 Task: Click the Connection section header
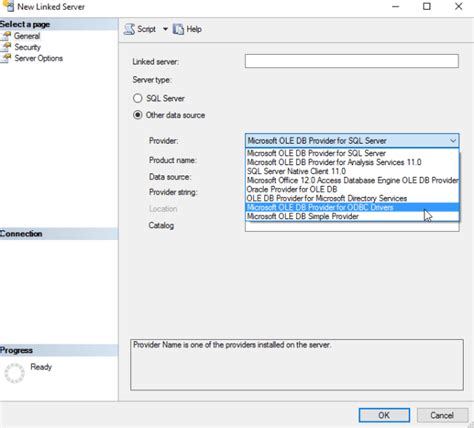tap(59, 234)
